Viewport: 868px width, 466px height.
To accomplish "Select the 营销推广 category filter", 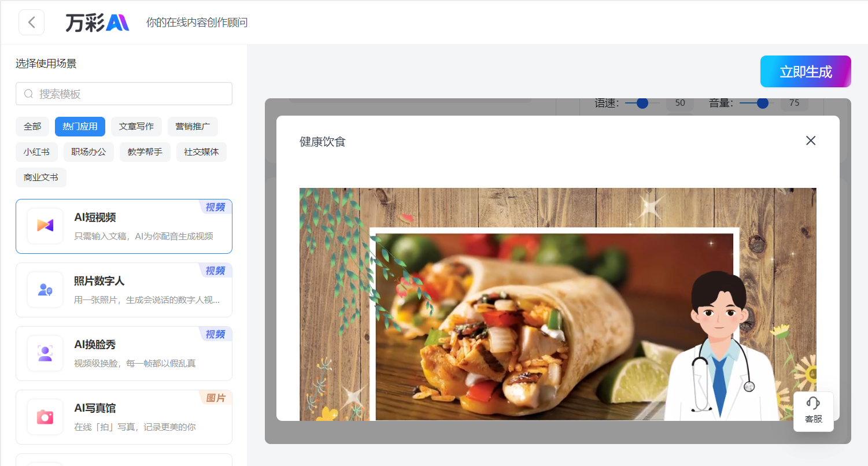I will click(x=193, y=127).
